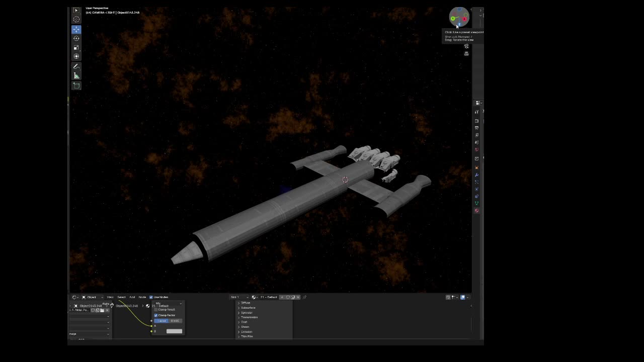Expand the Sheen panel
This screenshot has height=362, width=644.
click(244, 327)
